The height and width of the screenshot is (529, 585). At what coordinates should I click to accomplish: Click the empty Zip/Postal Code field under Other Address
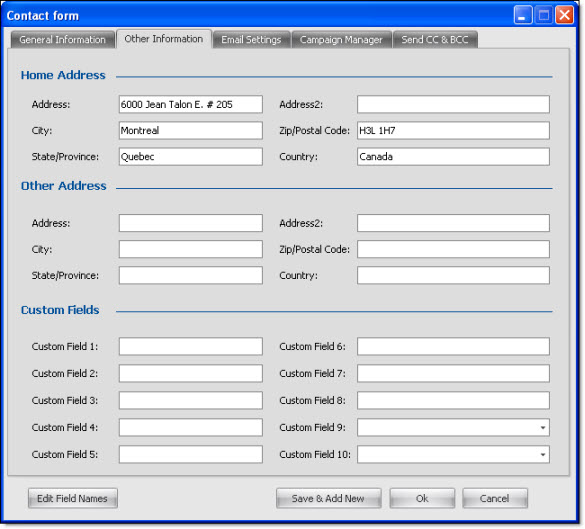click(453, 249)
